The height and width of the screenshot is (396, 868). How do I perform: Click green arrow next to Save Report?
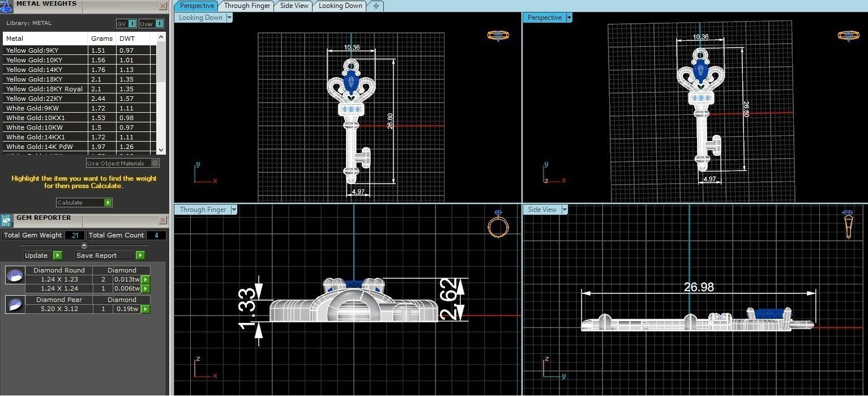click(140, 256)
